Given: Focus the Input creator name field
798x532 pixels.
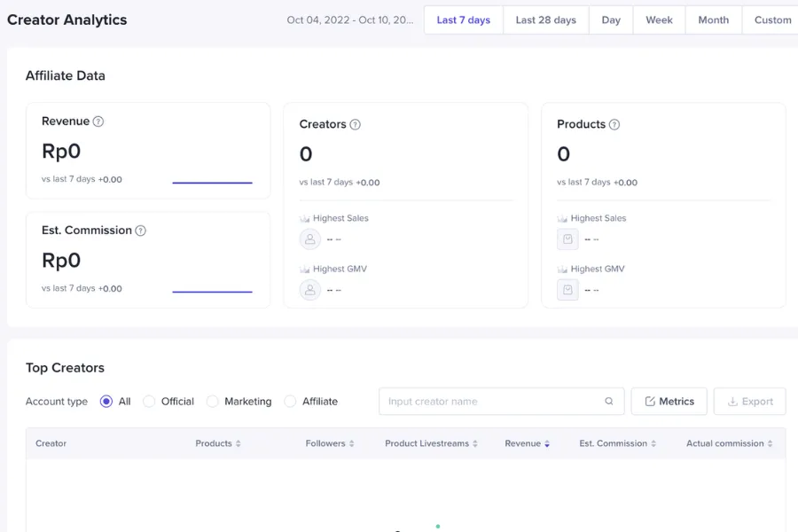Looking at the screenshot, I should [x=501, y=401].
